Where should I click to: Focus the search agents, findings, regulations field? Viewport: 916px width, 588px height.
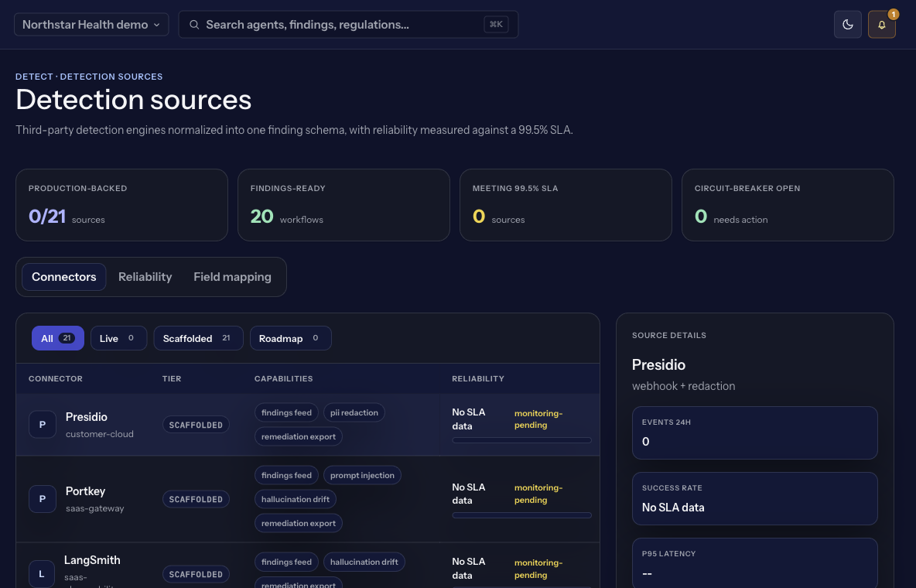(348, 25)
